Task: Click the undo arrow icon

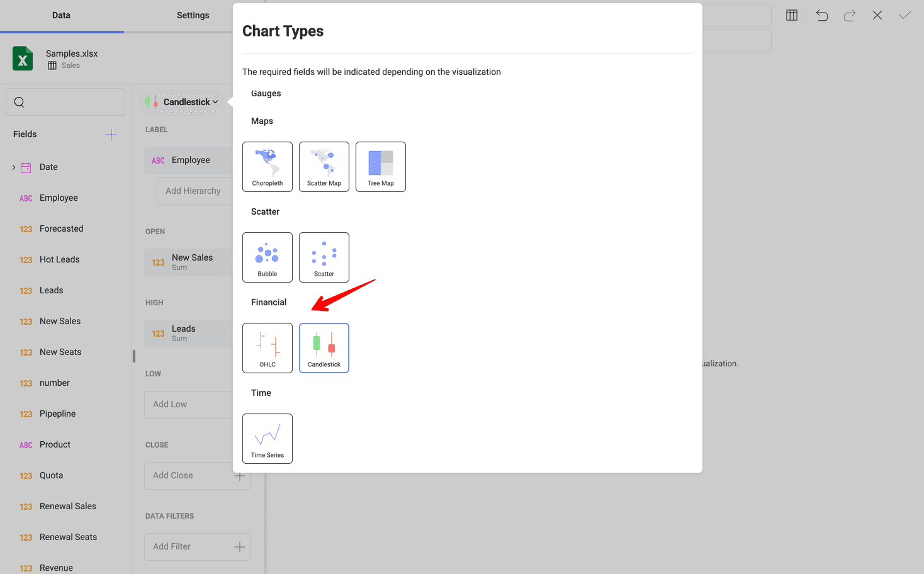Action: (x=822, y=15)
